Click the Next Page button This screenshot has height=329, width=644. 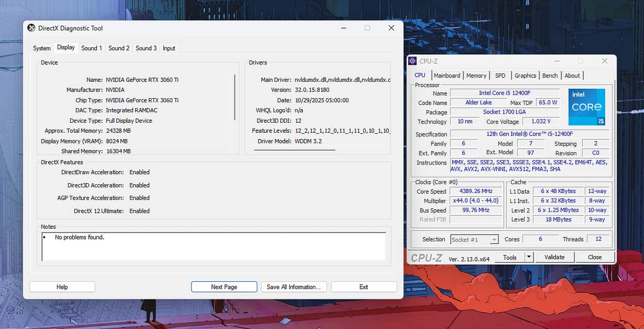click(x=224, y=287)
